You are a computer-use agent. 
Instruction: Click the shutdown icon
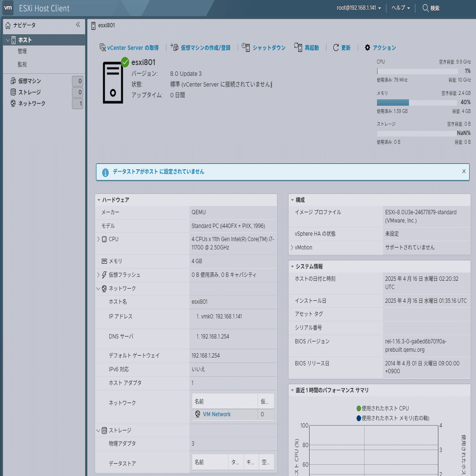coord(246,47)
